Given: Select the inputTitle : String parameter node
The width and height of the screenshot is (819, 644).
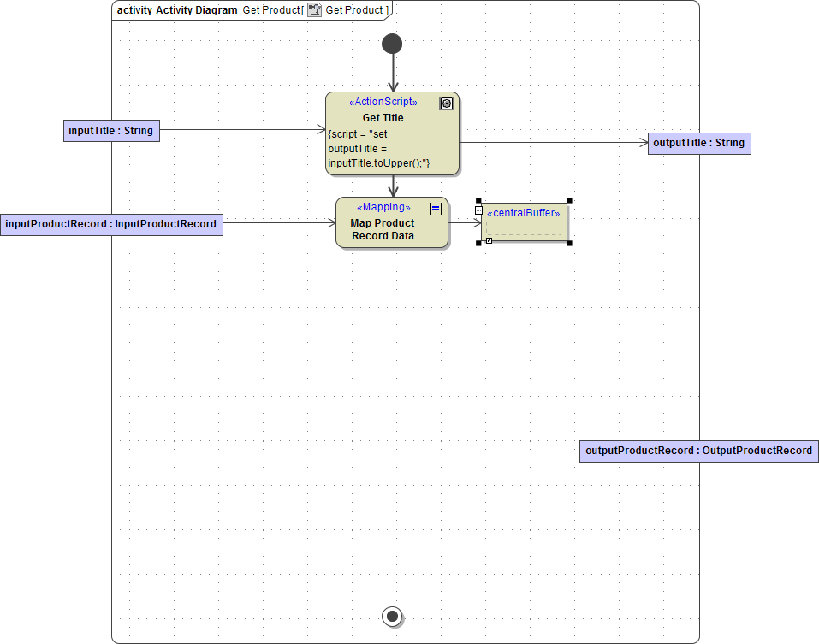Looking at the screenshot, I should point(111,130).
